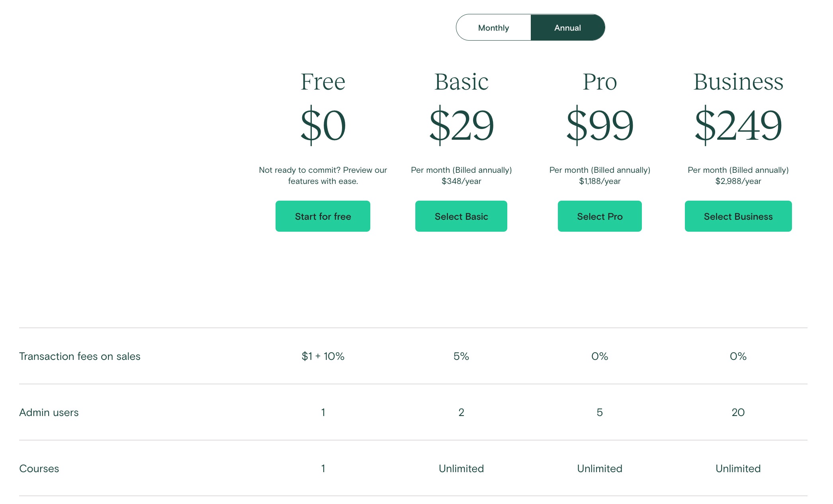The width and height of the screenshot is (833, 504).
Task: Choose the Select Basic button
Action: [461, 216]
